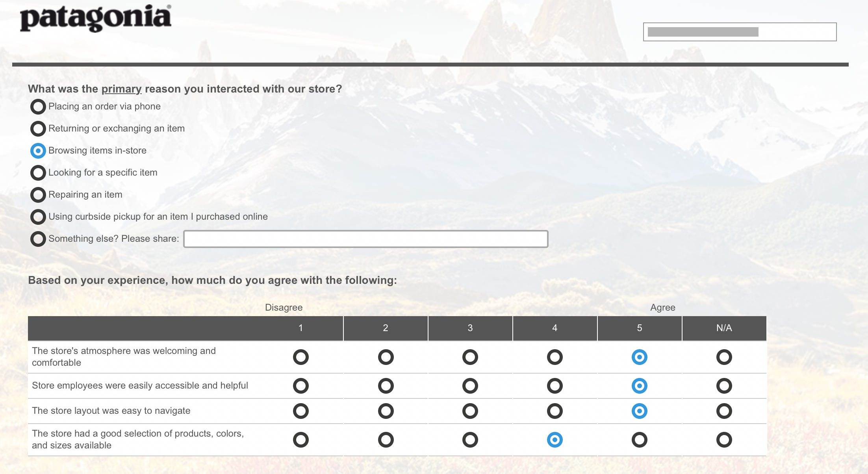Rate store atmosphere as 4
Screen dimensions: 868x474
point(555,357)
